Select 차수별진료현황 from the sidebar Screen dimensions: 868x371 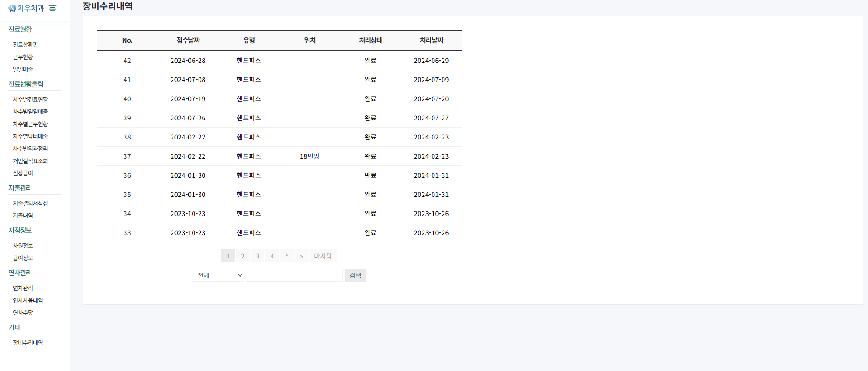[x=30, y=99]
